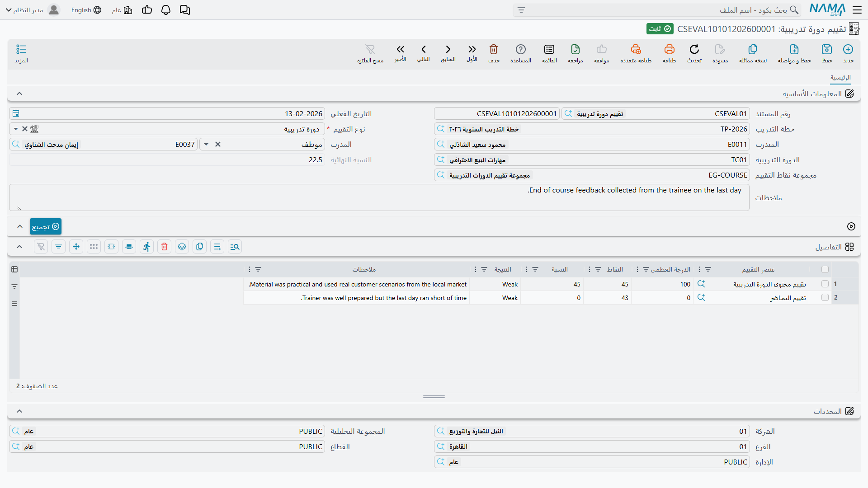Open the chat messages icon
The height and width of the screenshot is (488, 868).
185,10
